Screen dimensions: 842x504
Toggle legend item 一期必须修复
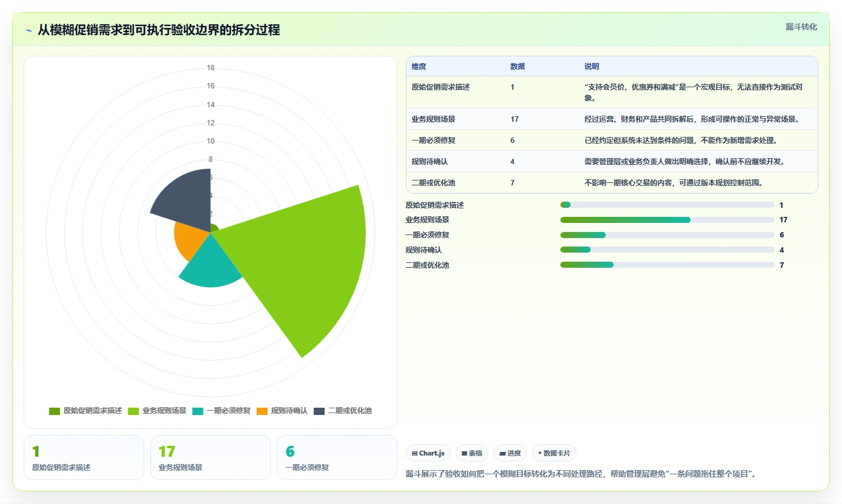tap(221, 411)
